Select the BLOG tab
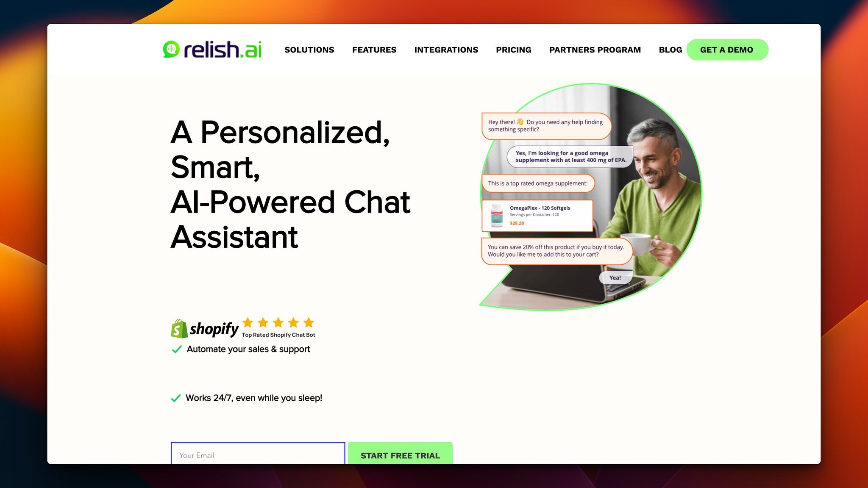 (670, 50)
